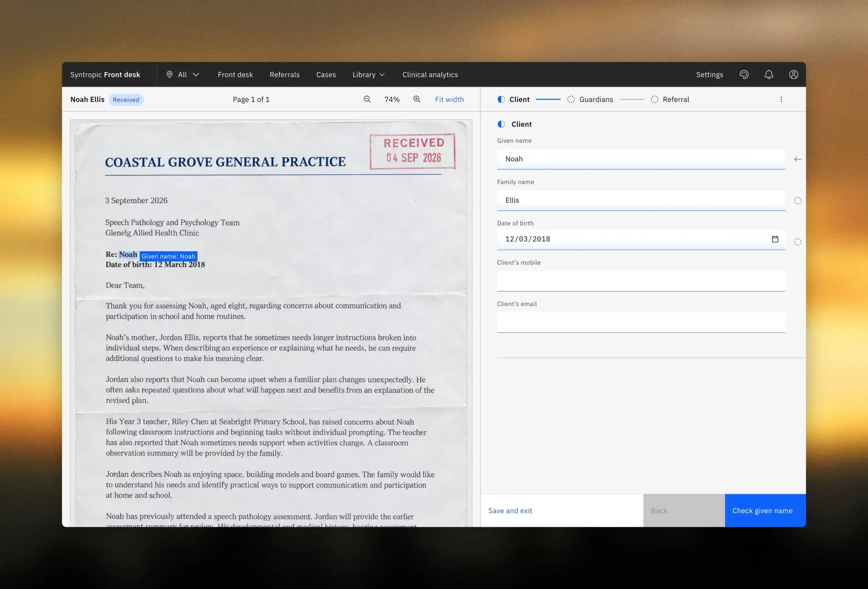Click Save and exit

click(510, 511)
